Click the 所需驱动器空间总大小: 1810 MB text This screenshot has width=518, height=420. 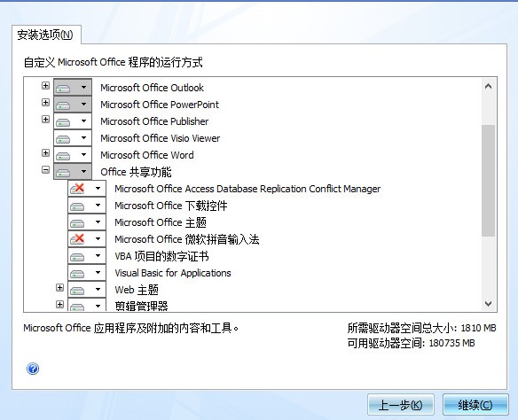[422, 328]
